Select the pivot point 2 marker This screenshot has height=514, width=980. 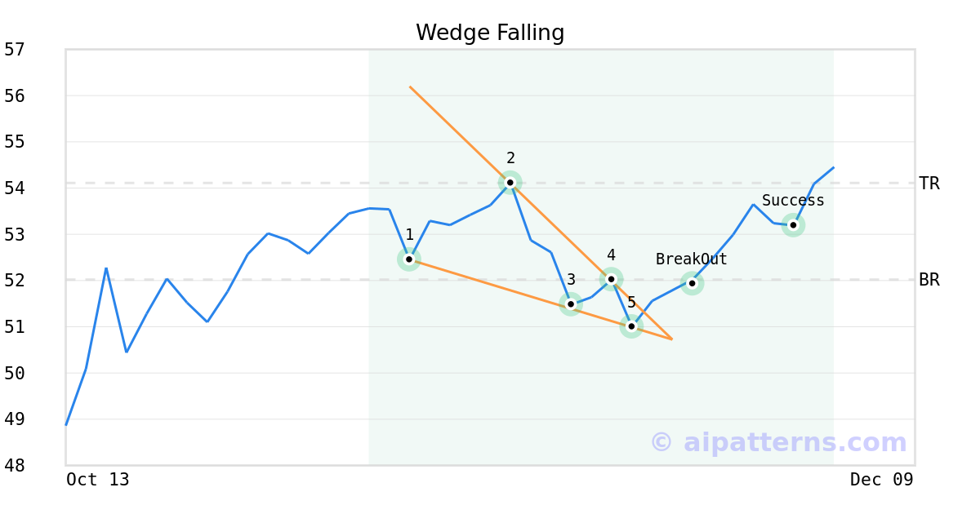point(510,183)
